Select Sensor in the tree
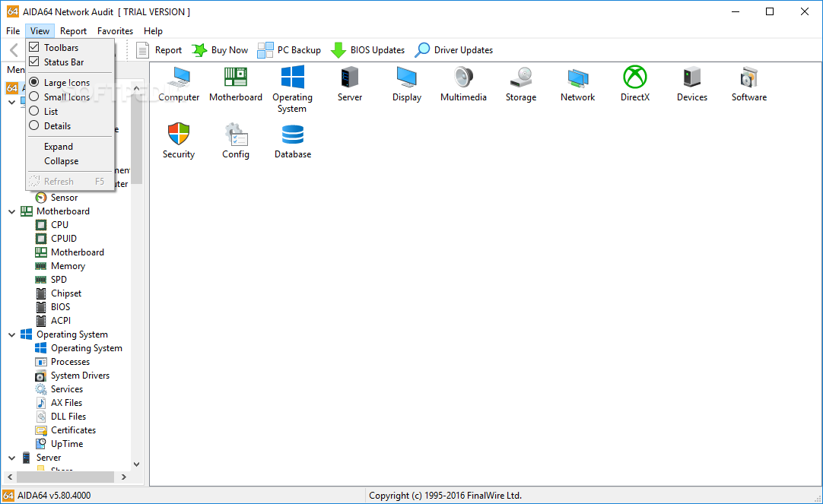823x504 pixels. (x=57, y=198)
